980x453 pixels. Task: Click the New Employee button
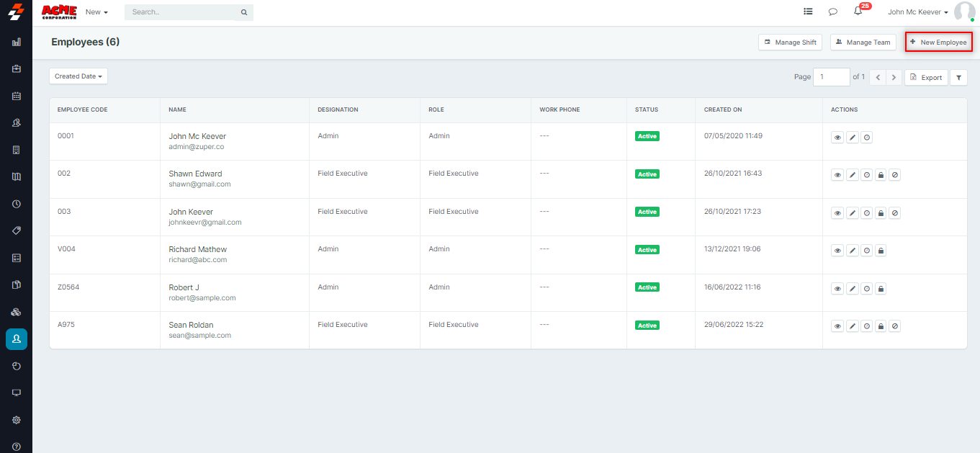(x=938, y=42)
